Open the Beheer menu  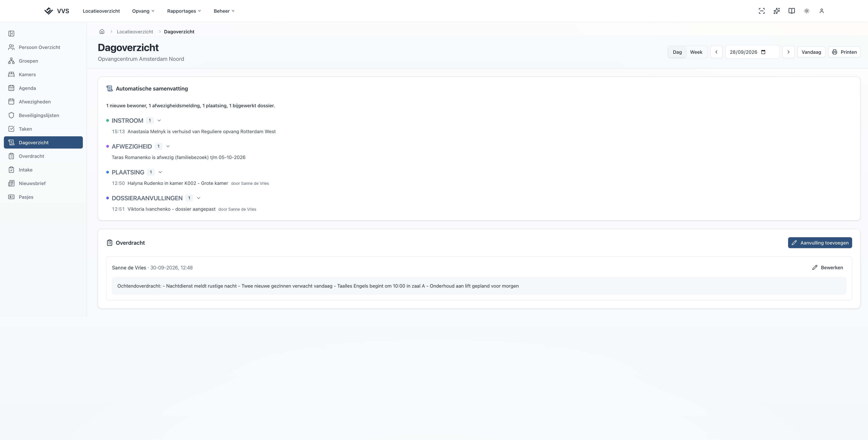coord(224,11)
